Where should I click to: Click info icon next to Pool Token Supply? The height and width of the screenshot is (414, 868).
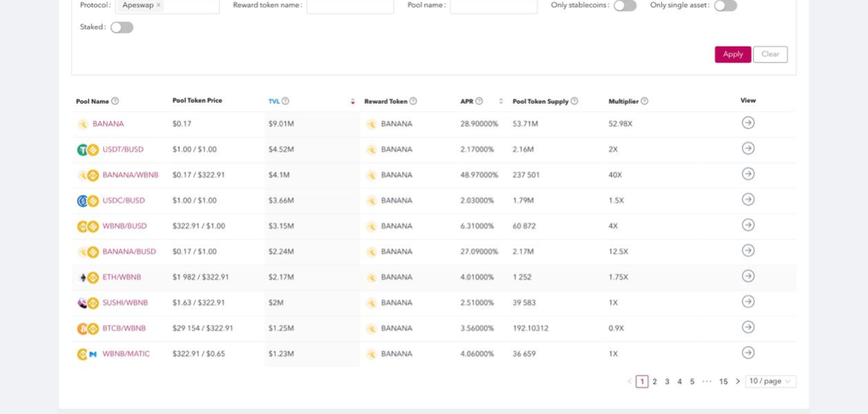(575, 101)
